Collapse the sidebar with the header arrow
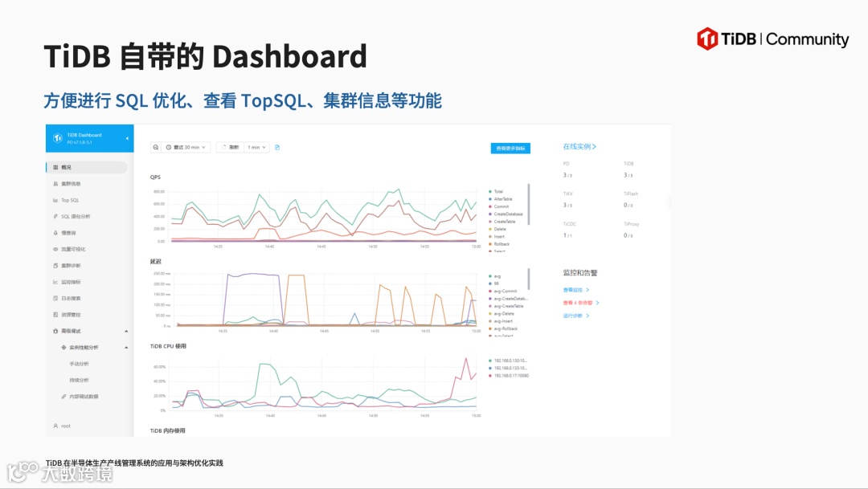The height and width of the screenshot is (489, 868). [127, 138]
